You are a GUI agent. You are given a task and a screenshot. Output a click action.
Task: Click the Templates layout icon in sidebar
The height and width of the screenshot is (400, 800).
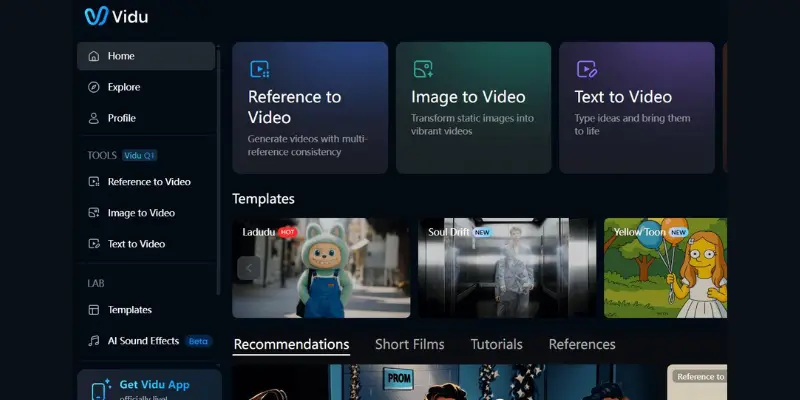click(94, 310)
